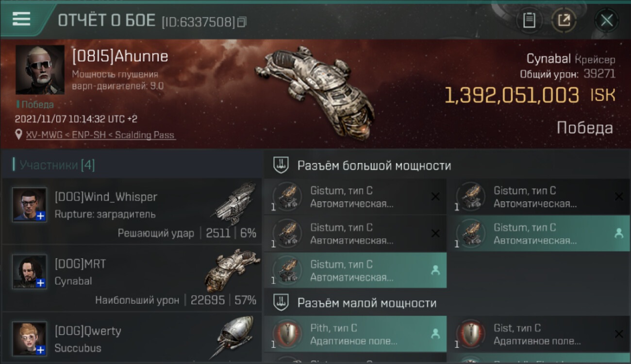Image resolution: width=631 pixels, height=364 pixels.
Task: Click the share/export report icon
Action: click(x=564, y=20)
